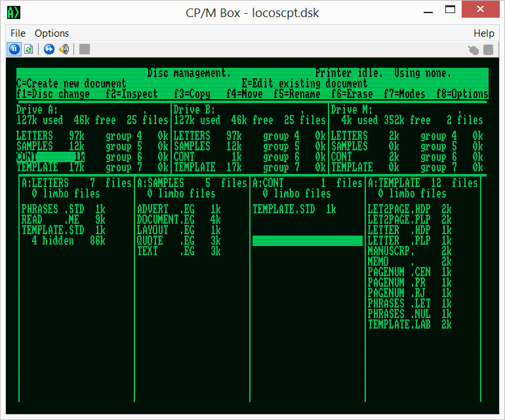Click the 'f6=Erase' label
Image resolution: width=505 pixels, height=420 pixels.
(x=352, y=94)
